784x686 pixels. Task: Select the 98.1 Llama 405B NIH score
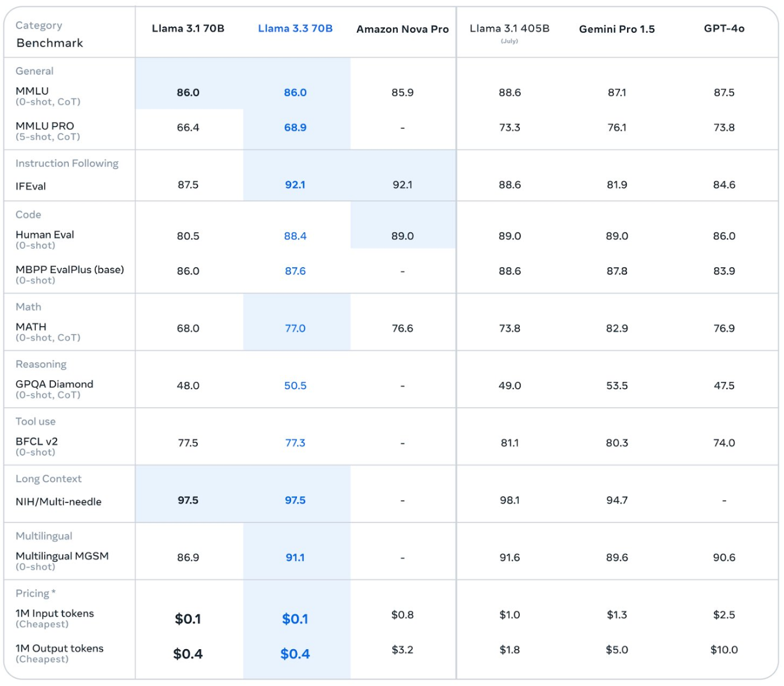point(509,501)
